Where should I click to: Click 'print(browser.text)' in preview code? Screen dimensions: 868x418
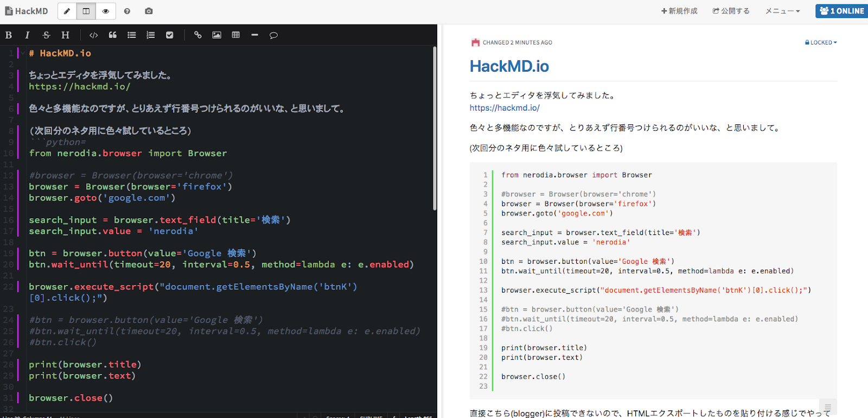pyautogui.click(x=542, y=357)
